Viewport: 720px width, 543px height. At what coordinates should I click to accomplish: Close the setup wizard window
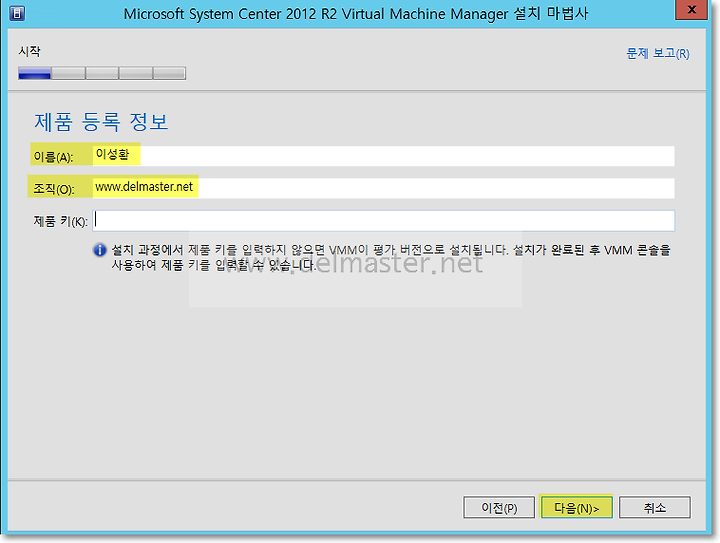click(692, 10)
